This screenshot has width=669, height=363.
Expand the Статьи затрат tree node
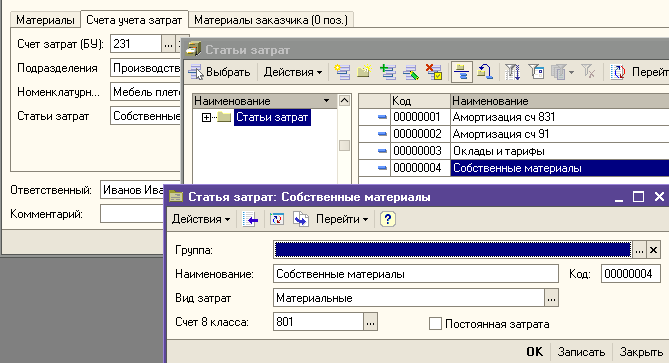click(x=206, y=117)
